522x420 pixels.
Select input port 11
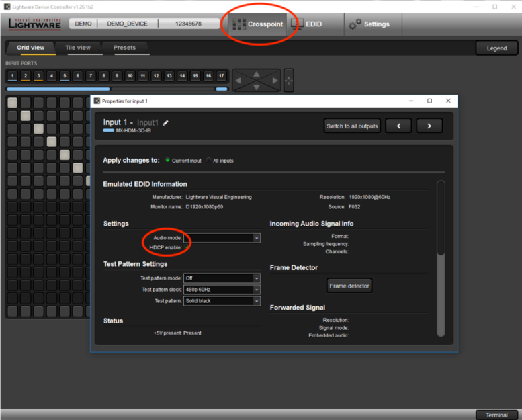(x=143, y=76)
